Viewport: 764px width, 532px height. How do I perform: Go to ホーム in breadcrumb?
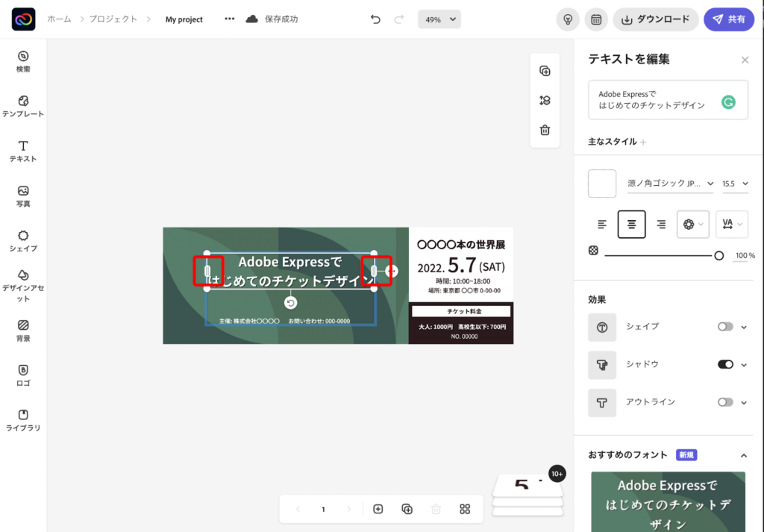coord(59,19)
